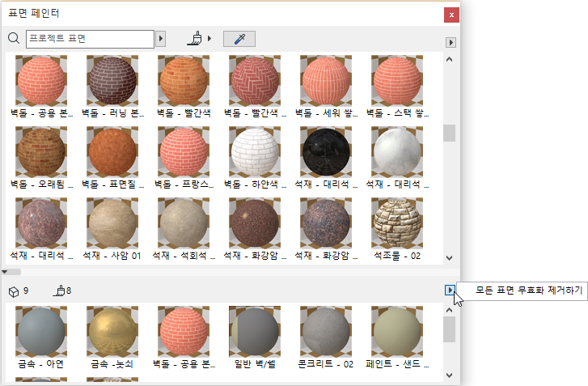Select 석재 - 사암 01 surface

(x=112, y=222)
